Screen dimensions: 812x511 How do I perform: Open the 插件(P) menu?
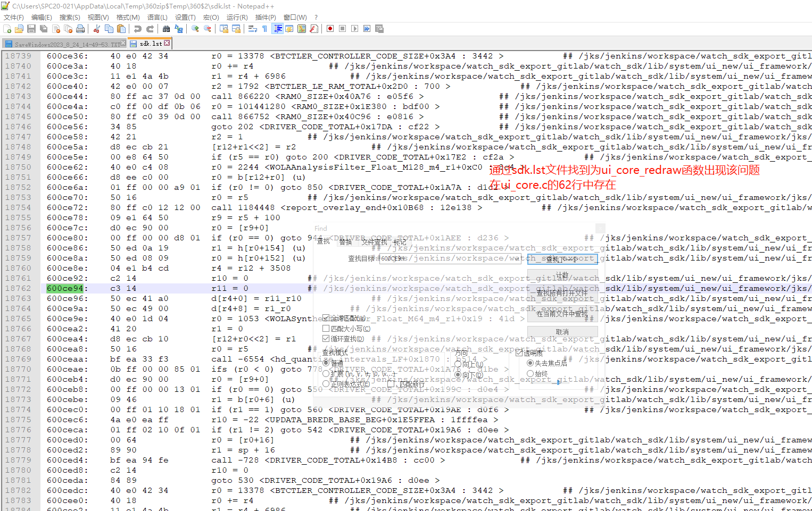pos(266,17)
